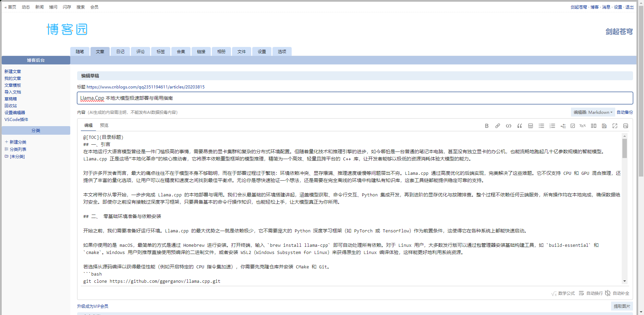The height and width of the screenshot is (315, 644).
Task: Focus the article title input field
Action: (355, 98)
